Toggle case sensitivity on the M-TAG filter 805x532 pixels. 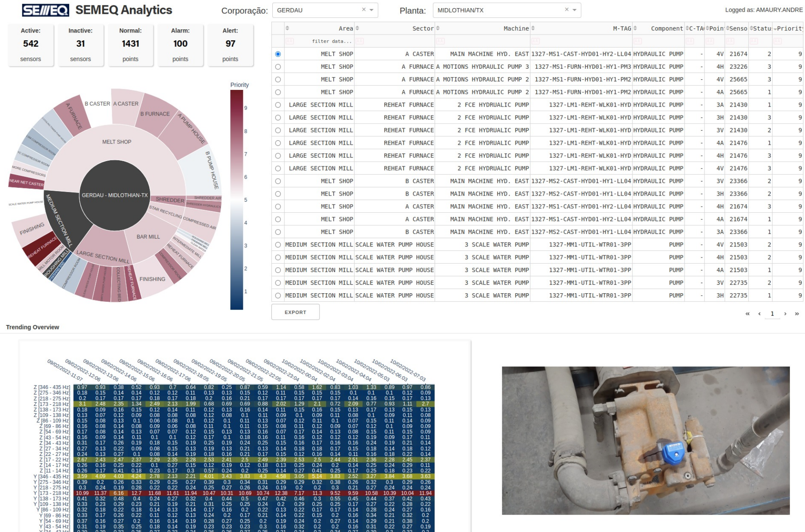(x=535, y=41)
